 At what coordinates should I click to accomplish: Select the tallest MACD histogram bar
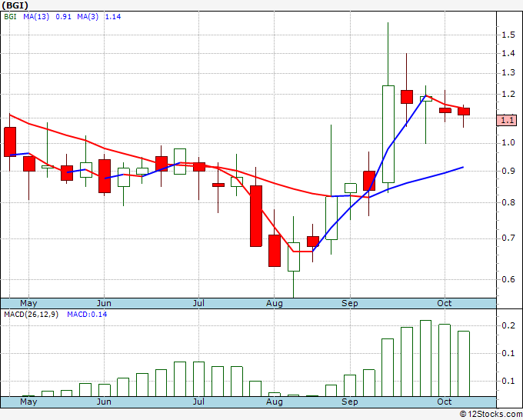[x=425, y=358]
